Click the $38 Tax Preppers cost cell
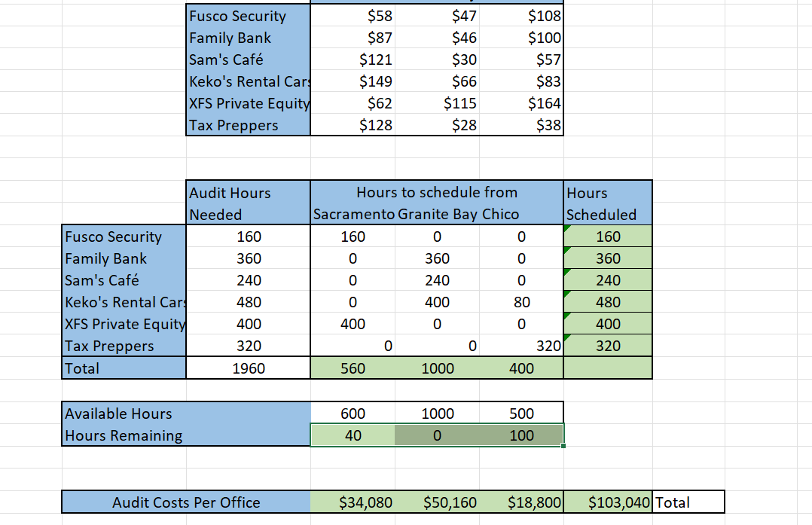The width and height of the screenshot is (812, 525). click(521, 125)
